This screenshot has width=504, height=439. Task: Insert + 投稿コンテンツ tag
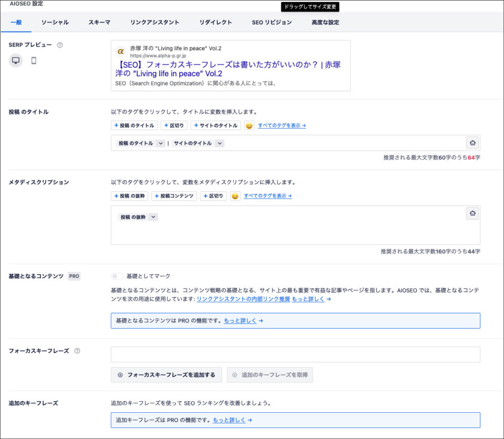[174, 196]
